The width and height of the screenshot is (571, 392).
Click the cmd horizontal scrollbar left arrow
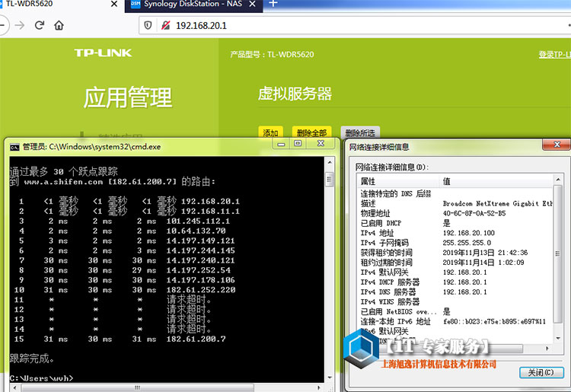coord(14,387)
